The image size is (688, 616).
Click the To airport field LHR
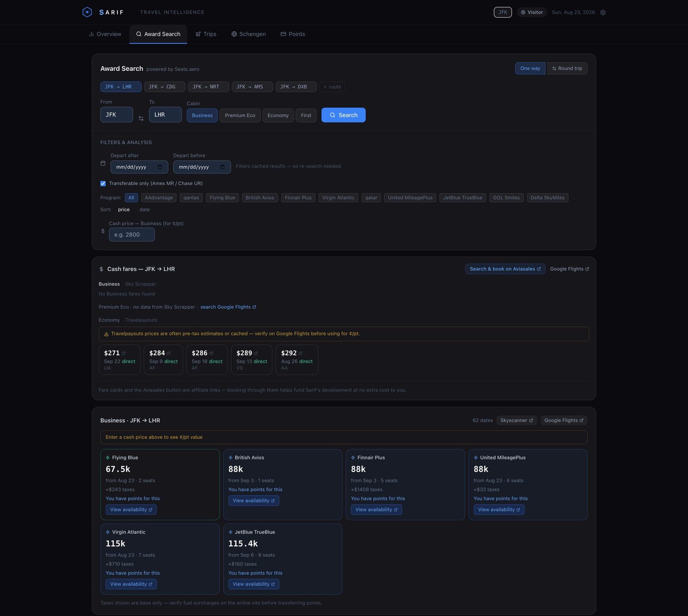coord(166,114)
